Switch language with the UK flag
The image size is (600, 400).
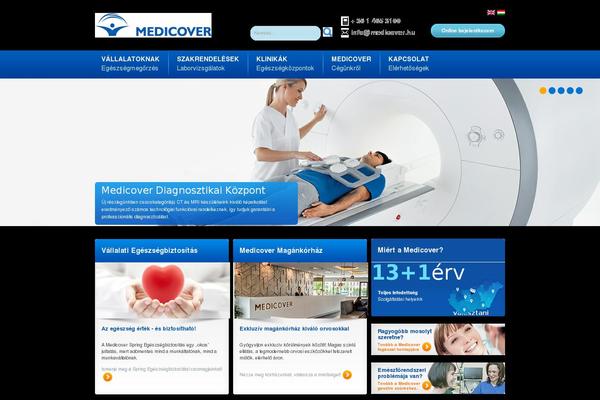pos(491,12)
